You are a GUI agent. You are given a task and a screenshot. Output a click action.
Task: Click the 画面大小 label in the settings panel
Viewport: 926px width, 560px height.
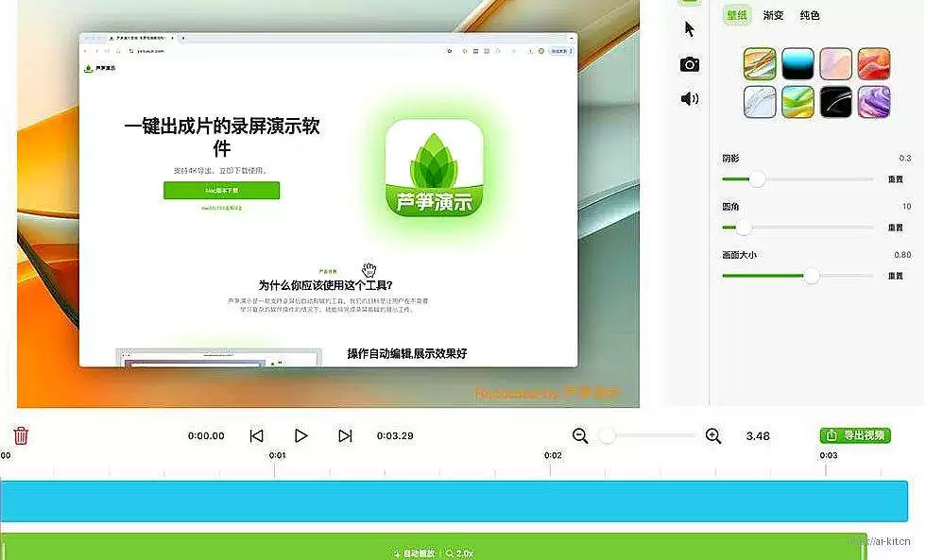(739, 255)
